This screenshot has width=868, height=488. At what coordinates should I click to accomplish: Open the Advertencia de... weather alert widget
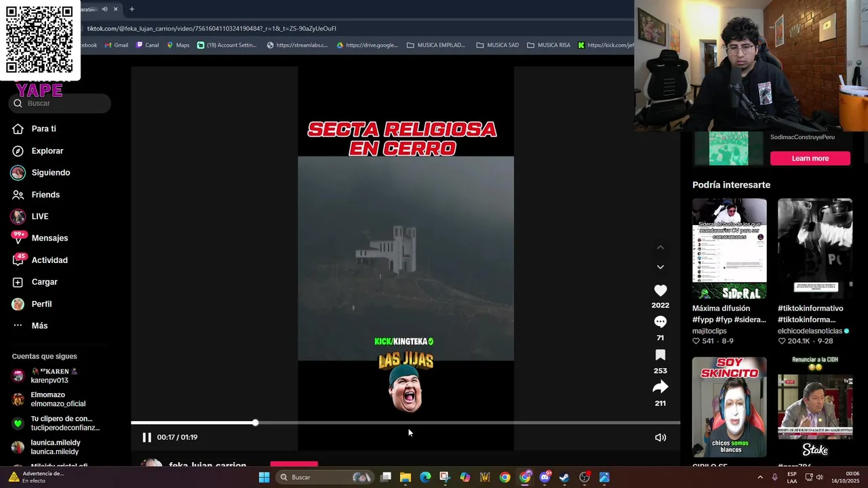35,477
